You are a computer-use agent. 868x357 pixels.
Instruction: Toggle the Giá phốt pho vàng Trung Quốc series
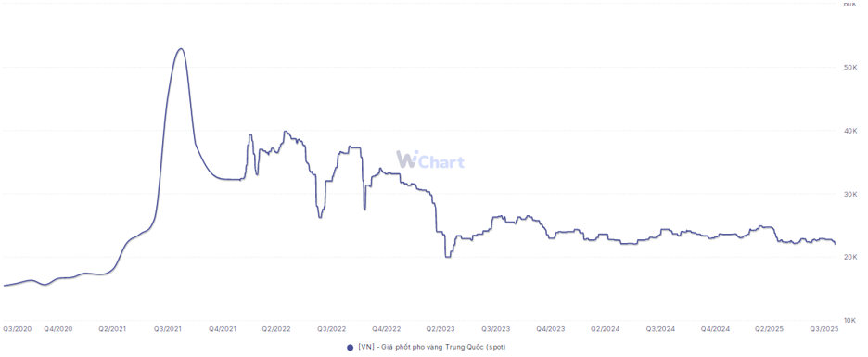(x=427, y=347)
